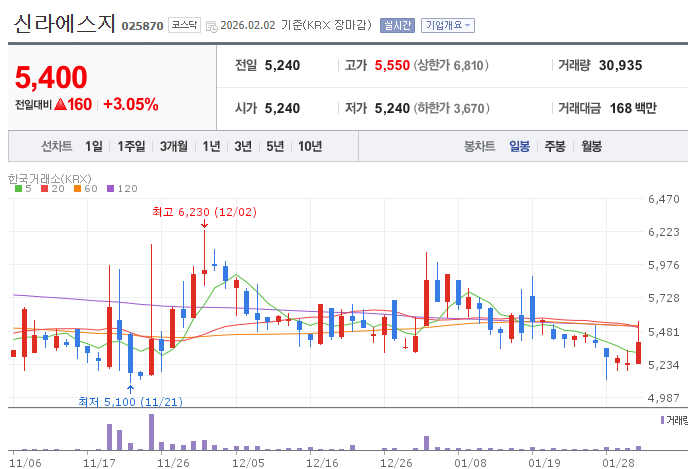Switch to 주봉 candlestick chart
Viewport: 688px width, 469px height.
tap(555, 146)
